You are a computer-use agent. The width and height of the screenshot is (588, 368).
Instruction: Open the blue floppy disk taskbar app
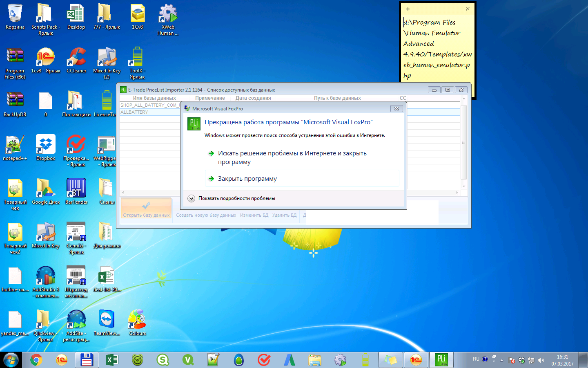[87, 360]
